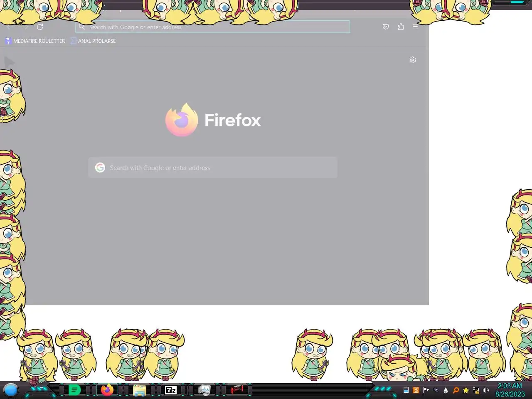The image size is (532, 399).
Task: Open the speaker volume control
Action: 486,390
